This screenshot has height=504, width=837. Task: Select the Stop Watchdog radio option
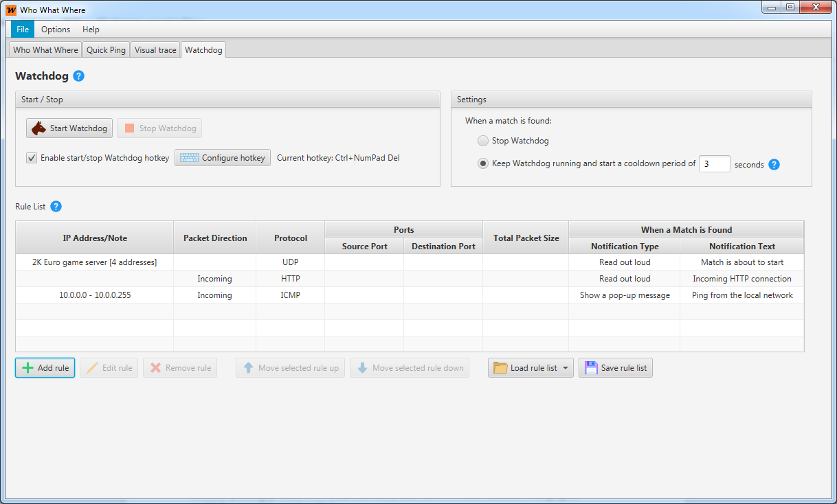coord(483,141)
